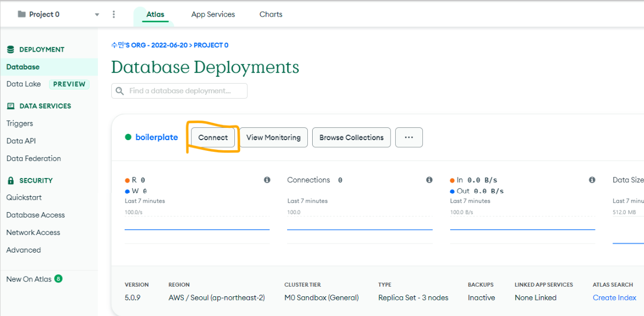Click the Database Deployments heading
644x316 pixels.
[205, 68]
